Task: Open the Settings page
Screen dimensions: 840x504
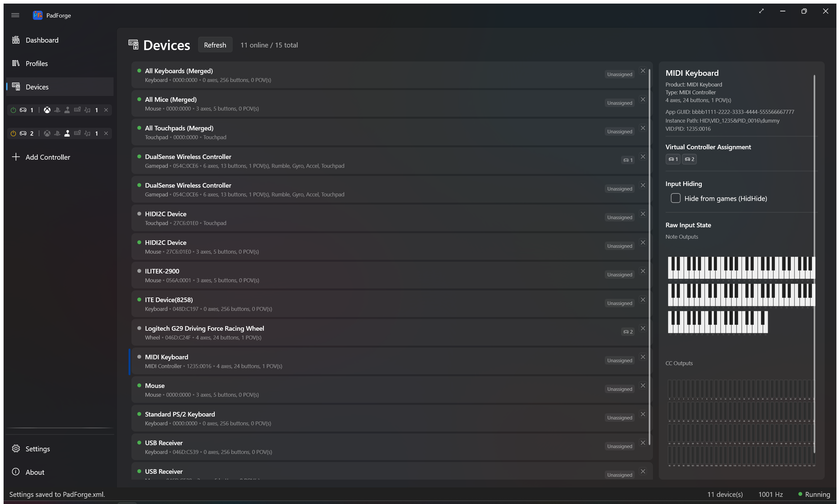Action: [60, 449]
